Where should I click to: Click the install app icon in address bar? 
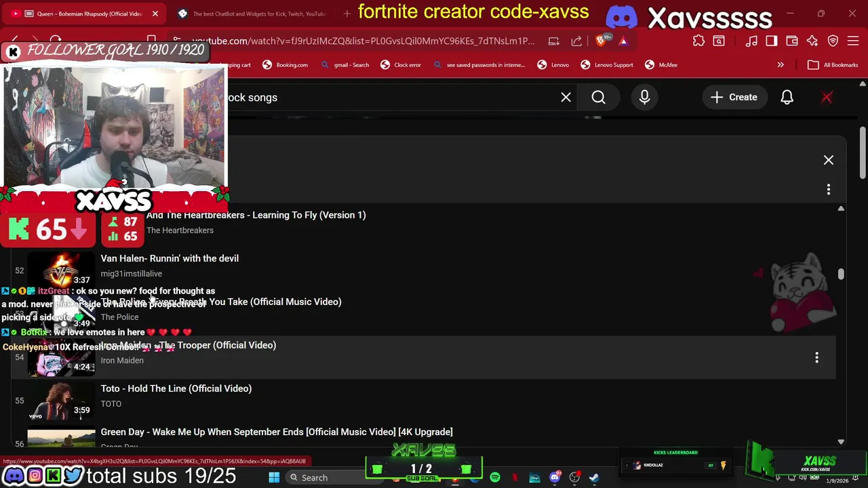553,41
